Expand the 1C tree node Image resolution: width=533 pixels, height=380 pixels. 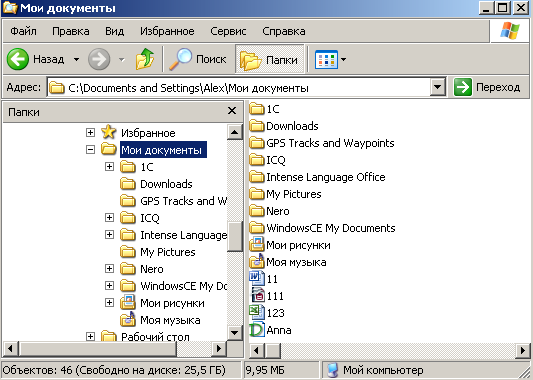109,166
